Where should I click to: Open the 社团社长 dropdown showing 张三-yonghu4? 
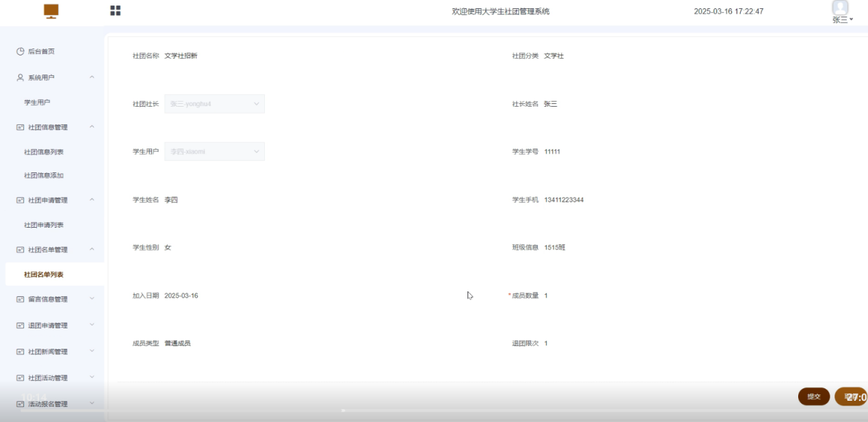[214, 104]
